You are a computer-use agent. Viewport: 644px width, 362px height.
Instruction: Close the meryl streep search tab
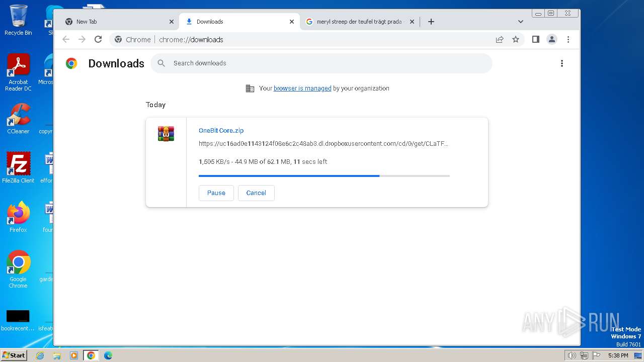pyautogui.click(x=412, y=22)
